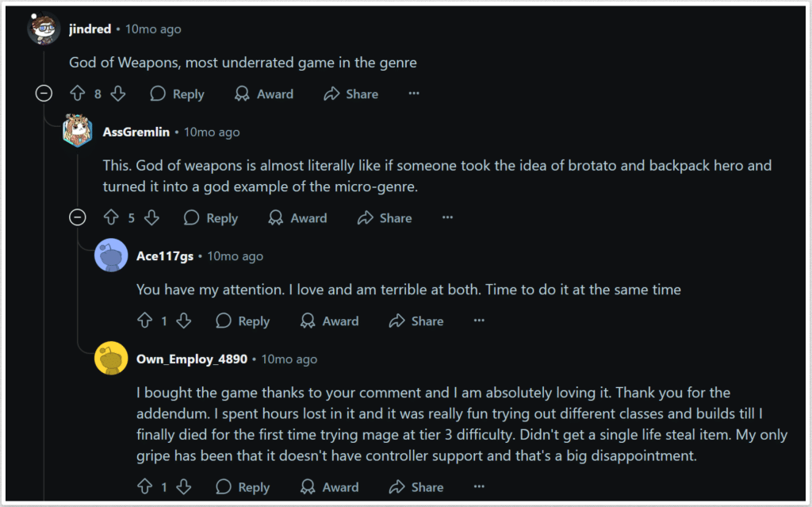The width and height of the screenshot is (812, 507).
Task: Downvote Own_Employ_4890's comment
Action: (x=184, y=486)
